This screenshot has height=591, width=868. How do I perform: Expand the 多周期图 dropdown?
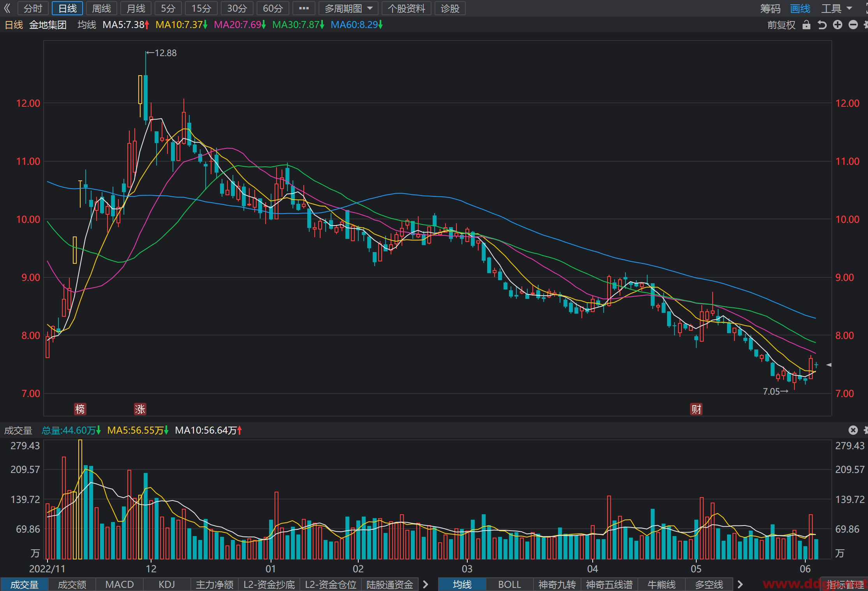point(349,8)
